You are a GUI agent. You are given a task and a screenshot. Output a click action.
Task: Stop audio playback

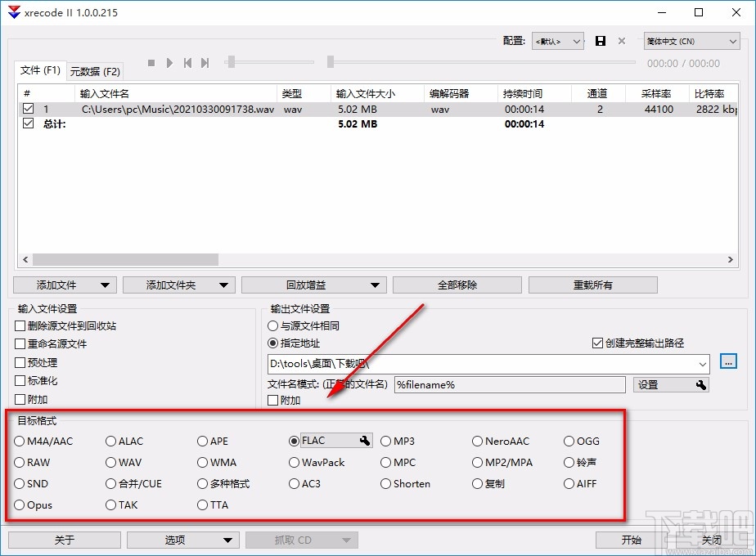(x=151, y=62)
